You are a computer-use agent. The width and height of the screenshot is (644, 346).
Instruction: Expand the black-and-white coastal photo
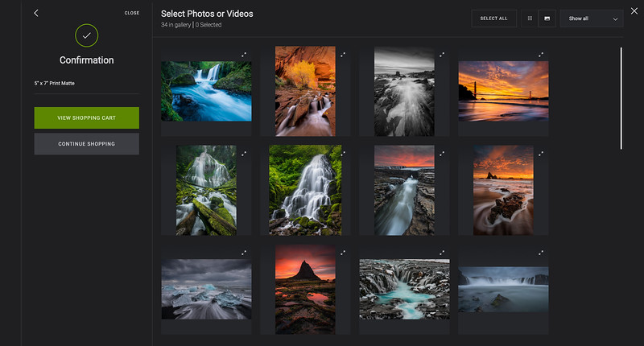point(442,54)
